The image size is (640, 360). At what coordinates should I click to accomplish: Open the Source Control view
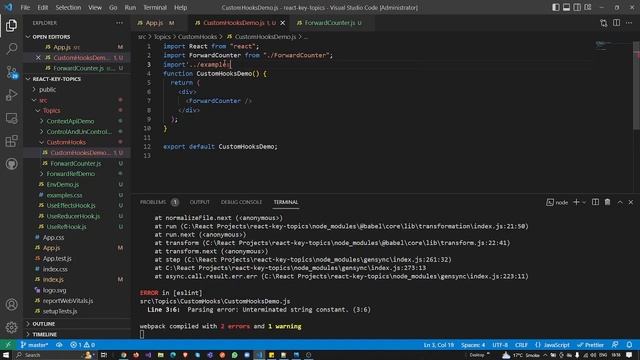[x=11, y=72]
